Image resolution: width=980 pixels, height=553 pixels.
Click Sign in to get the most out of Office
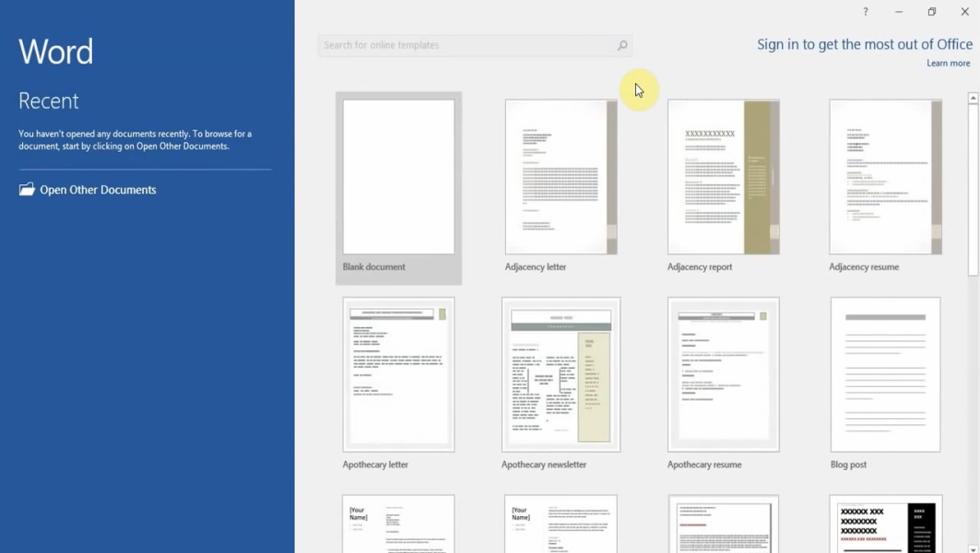[x=865, y=44]
